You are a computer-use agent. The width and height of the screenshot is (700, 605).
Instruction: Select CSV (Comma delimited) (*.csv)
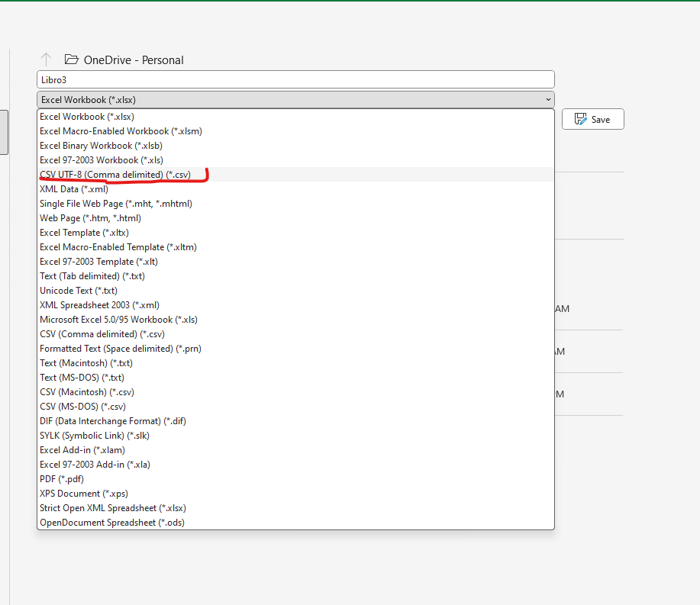pyautogui.click(x=295, y=334)
